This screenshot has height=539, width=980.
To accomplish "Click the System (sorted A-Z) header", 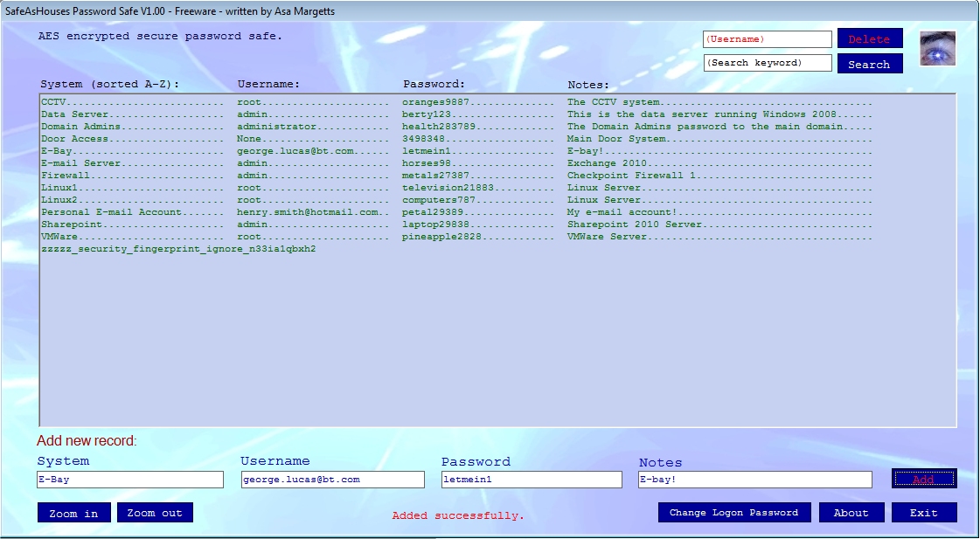I will pos(110,84).
